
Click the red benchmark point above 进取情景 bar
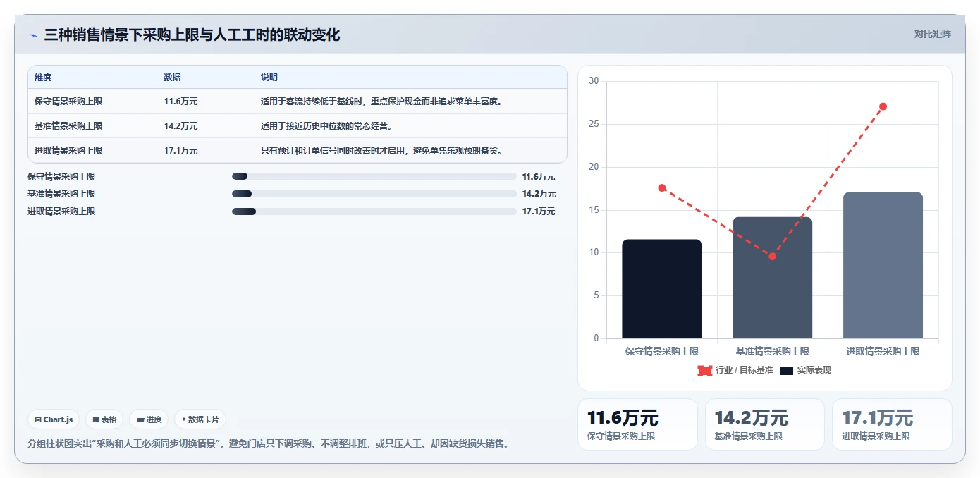click(883, 106)
